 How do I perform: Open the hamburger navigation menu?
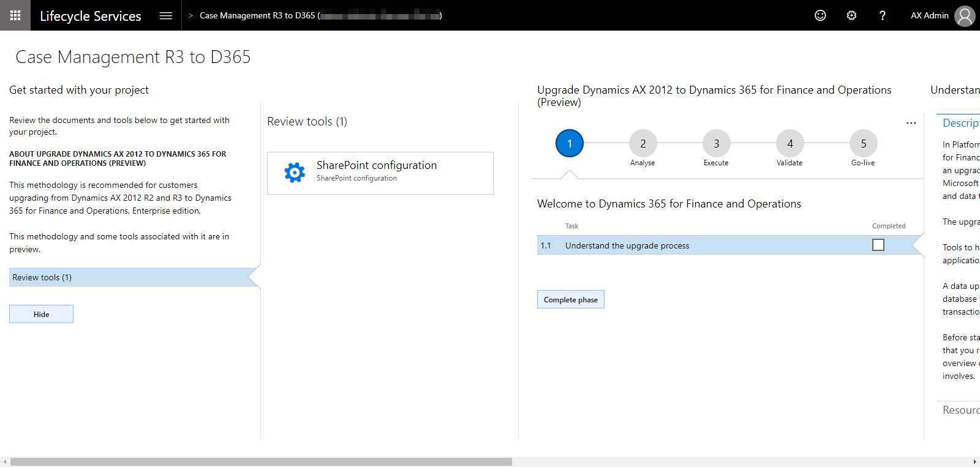pos(166,15)
